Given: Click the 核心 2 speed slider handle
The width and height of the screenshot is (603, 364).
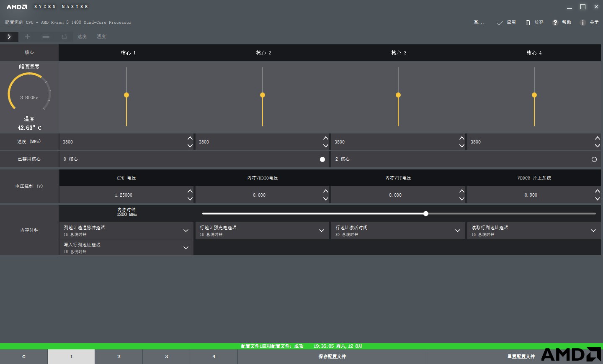Looking at the screenshot, I should 263,95.
